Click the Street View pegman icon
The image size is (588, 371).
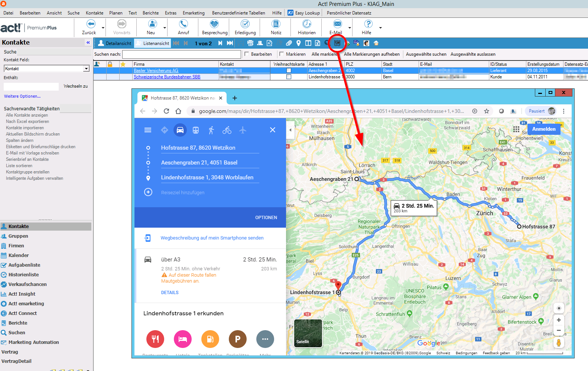[x=559, y=342]
